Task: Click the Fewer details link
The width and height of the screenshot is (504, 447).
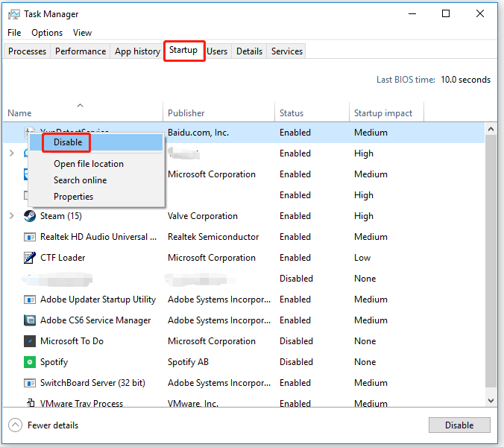Action: coord(53,425)
